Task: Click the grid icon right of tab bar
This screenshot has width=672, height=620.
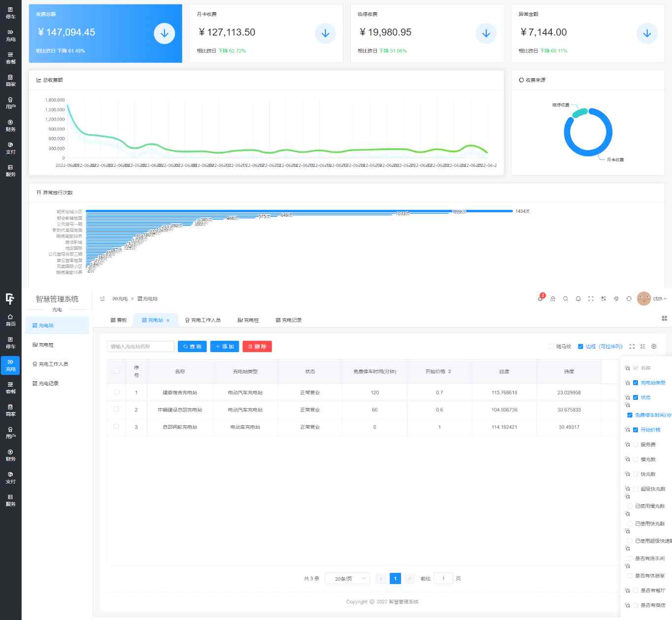Action: [664, 319]
